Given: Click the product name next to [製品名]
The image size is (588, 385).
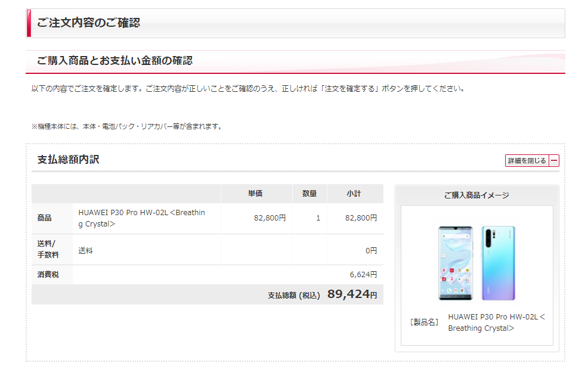Looking at the screenshot, I should 497,322.
